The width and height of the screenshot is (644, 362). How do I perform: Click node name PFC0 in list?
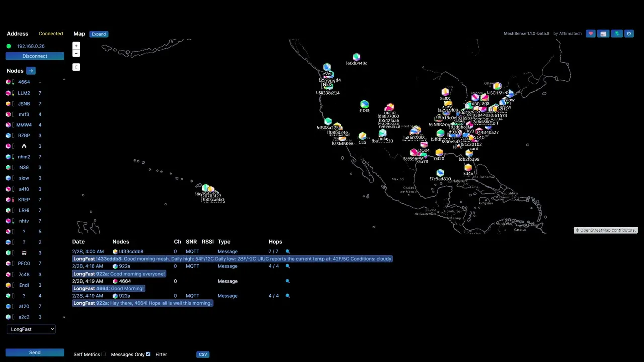[24, 263]
